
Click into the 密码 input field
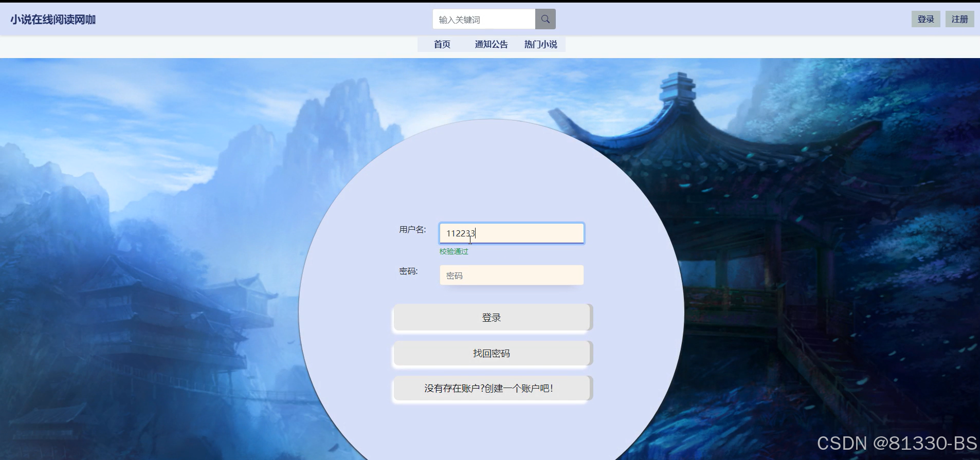coord(512,275)
